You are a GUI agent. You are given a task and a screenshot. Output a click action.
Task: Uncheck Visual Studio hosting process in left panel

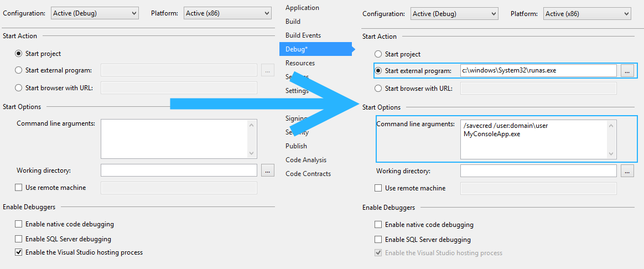tap(19, 252)
